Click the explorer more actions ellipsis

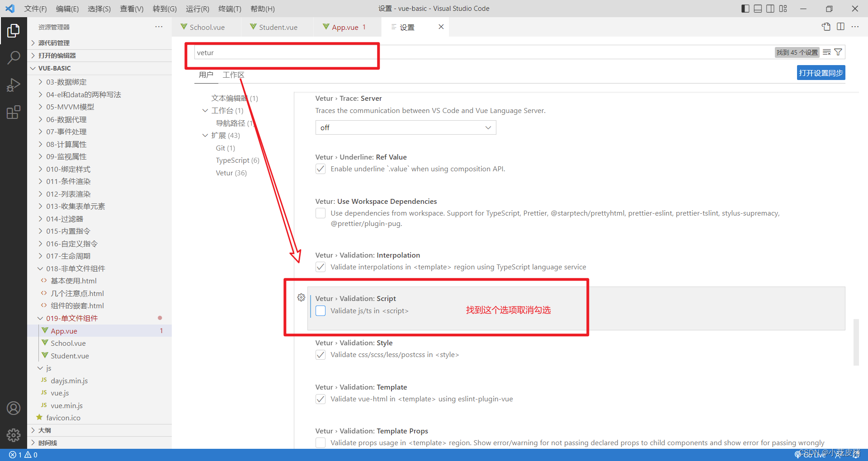coord(159,27)
